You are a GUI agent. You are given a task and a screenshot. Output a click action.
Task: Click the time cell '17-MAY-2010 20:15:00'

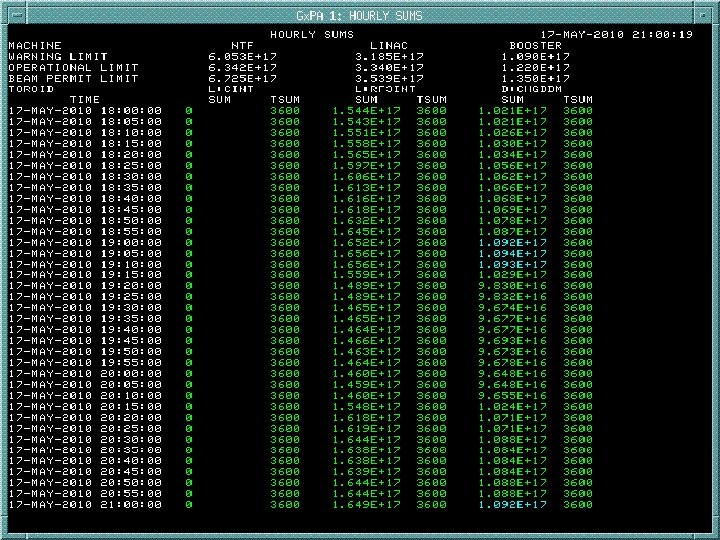coord(85,406)
